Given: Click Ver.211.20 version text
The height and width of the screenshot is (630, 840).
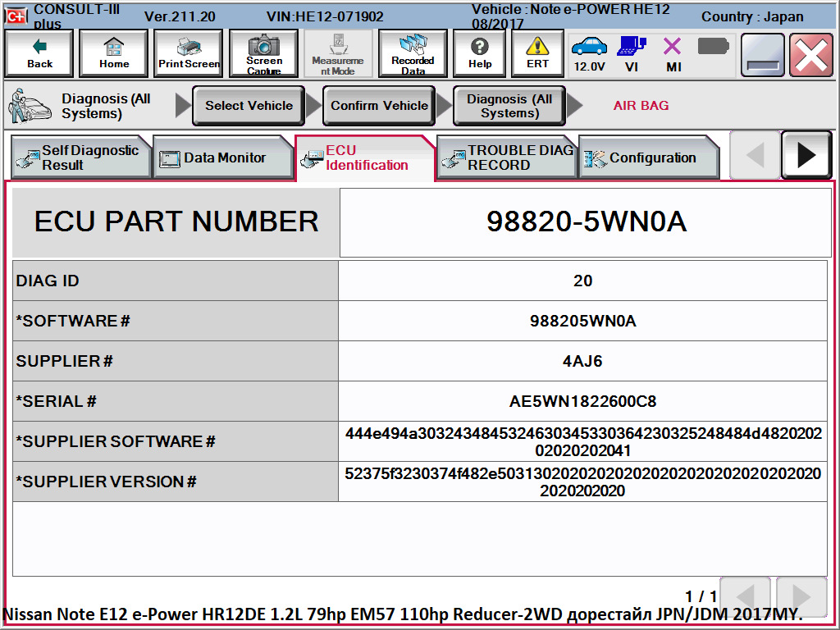Looking at the screenshot, I should coord(180,16).
